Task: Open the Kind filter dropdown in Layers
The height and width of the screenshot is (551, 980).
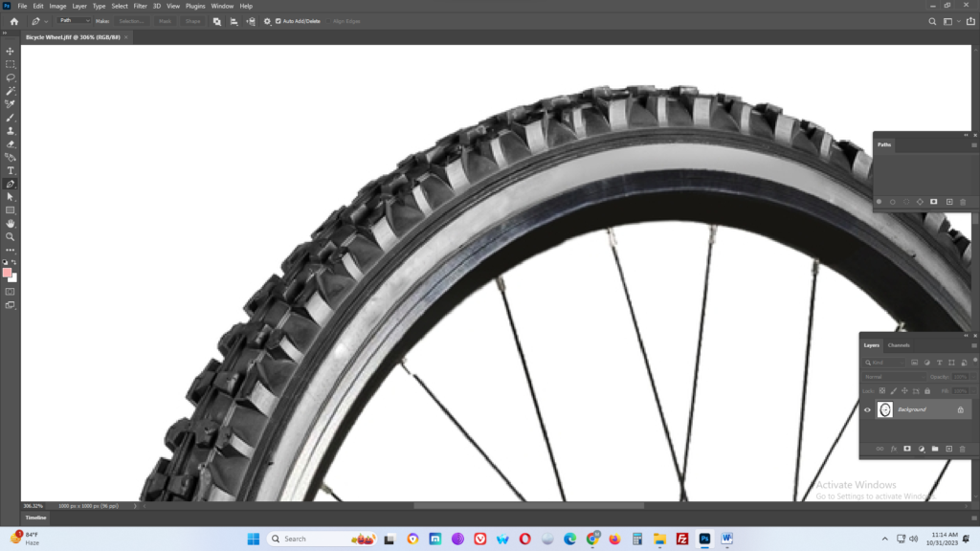Action: pos(885,363)
